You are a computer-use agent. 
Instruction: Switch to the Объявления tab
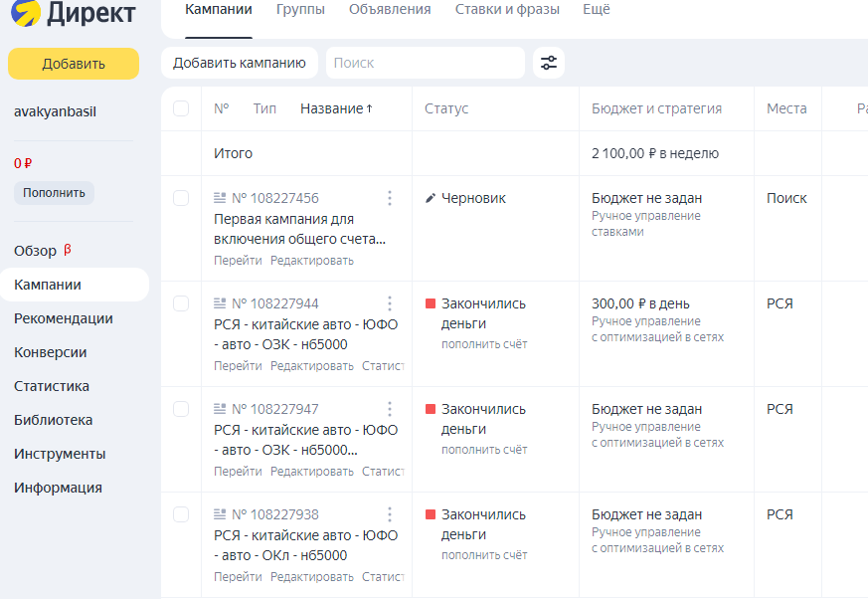pos(390,9)
